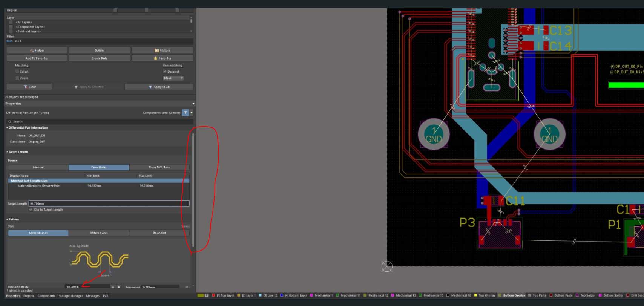
Task: Click the minus button for Max Amplitude
Action: point(113,287)
